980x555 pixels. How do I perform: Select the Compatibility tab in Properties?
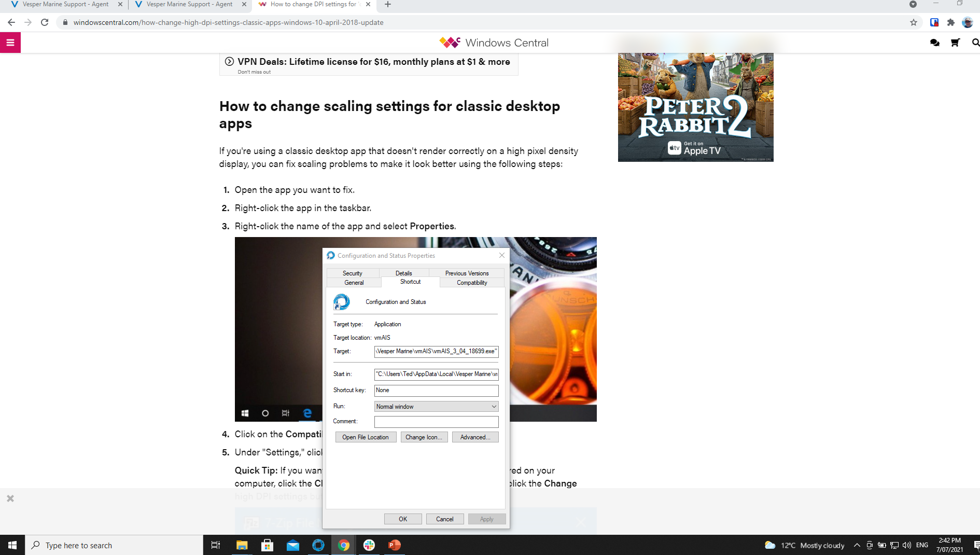coord(472,283)
